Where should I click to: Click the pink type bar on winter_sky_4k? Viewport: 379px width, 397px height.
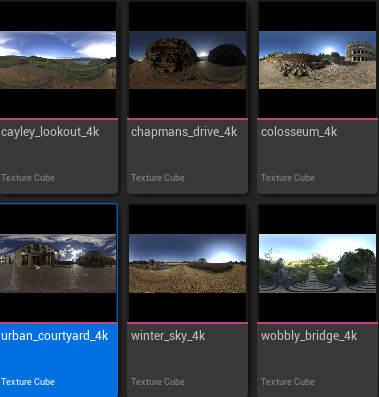tap(187, 323)
